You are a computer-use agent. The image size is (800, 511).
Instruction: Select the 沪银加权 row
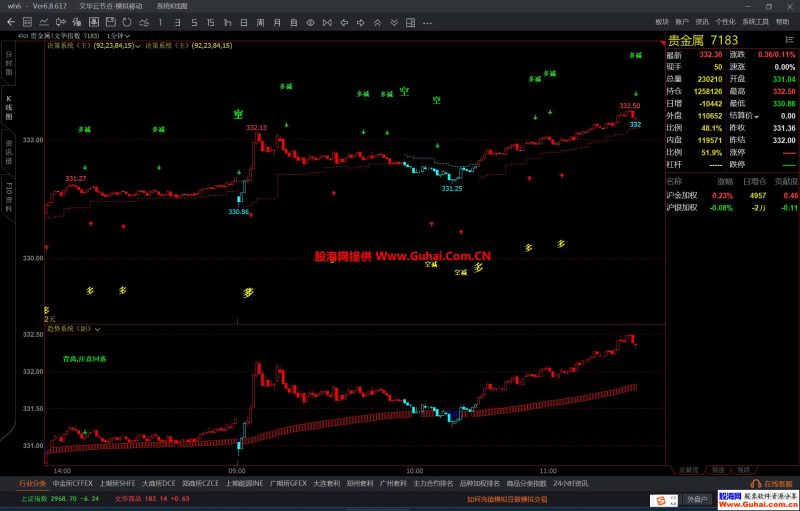point(732,208)
